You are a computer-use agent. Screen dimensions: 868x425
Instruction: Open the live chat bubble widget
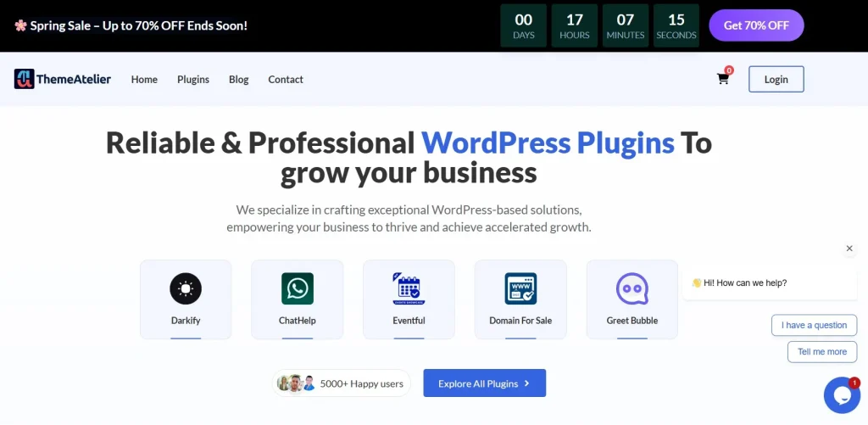[842, 395]
